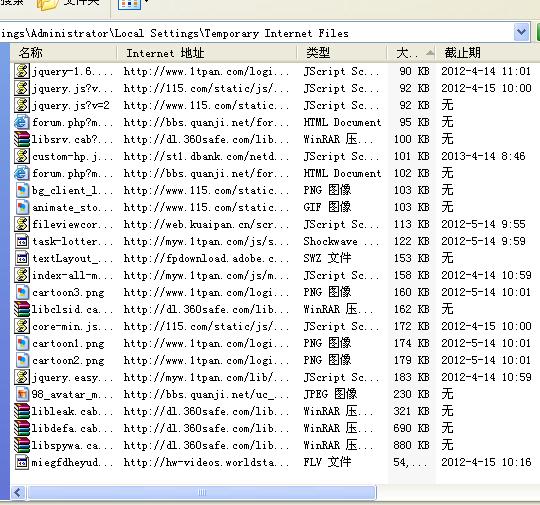
Task: Click the 230 KB size cell
Action: pos(411,394)
